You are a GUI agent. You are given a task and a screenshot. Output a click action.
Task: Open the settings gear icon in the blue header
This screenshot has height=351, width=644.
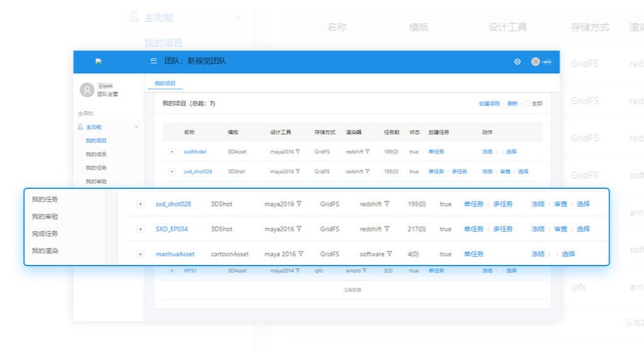click(x=517, y=62)
